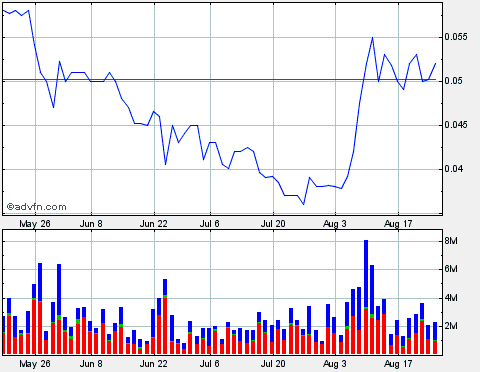Click the 6M volume axis label
The image size is (480, 372).
(x=451, y=269)
